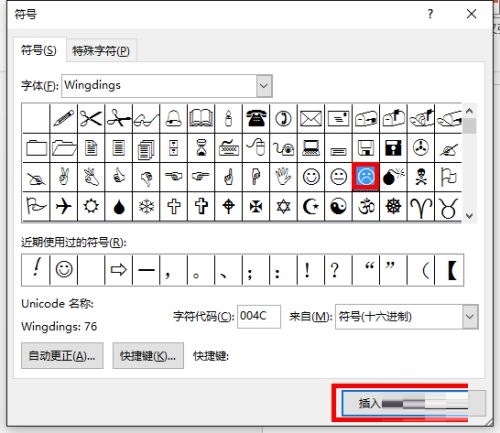Open the Wingdings font dropdown
The height and width of the screenshot is (433, 500).
264,86
